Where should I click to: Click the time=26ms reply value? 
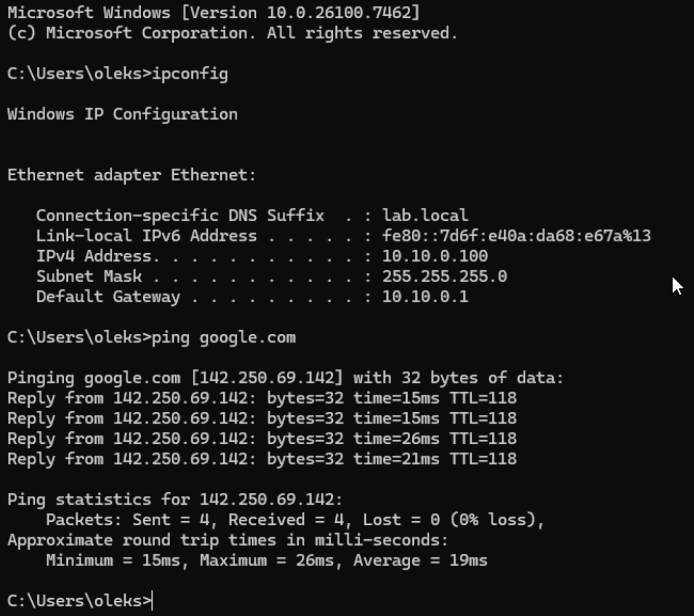(x=396, y=439)
